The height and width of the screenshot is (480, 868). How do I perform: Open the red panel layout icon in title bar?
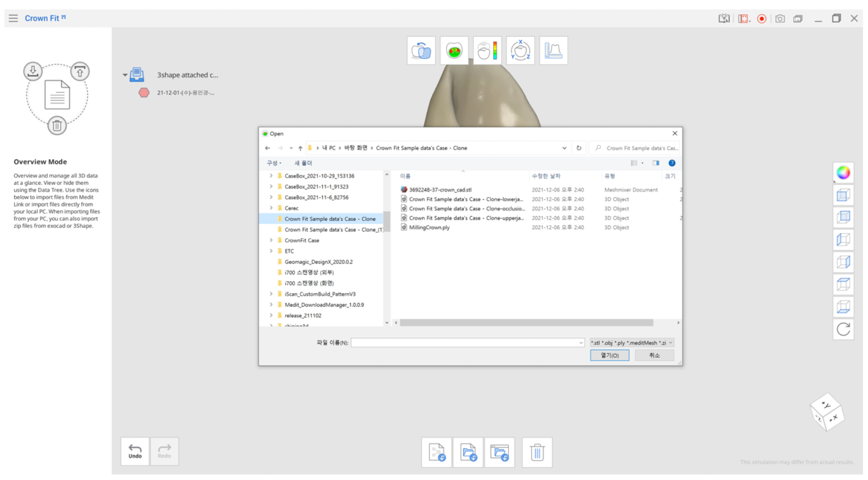click(744, 19)
